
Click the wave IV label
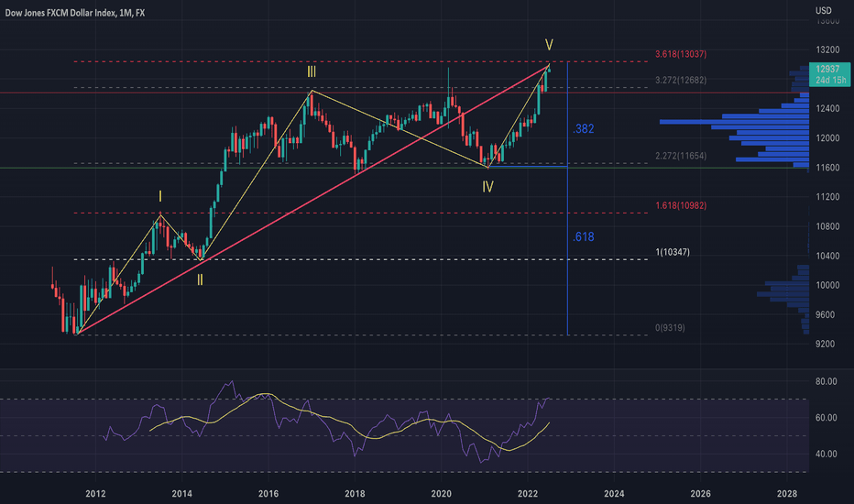487,187
